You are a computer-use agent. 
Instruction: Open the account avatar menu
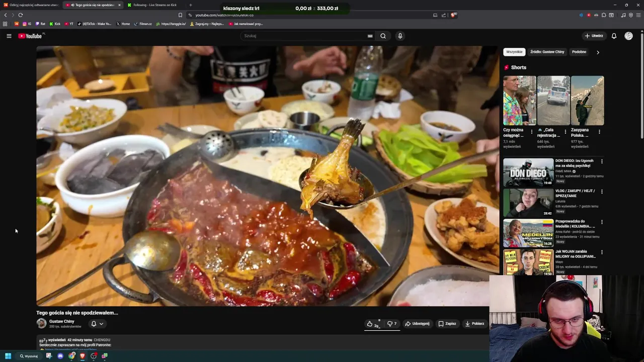coord(628,36)
